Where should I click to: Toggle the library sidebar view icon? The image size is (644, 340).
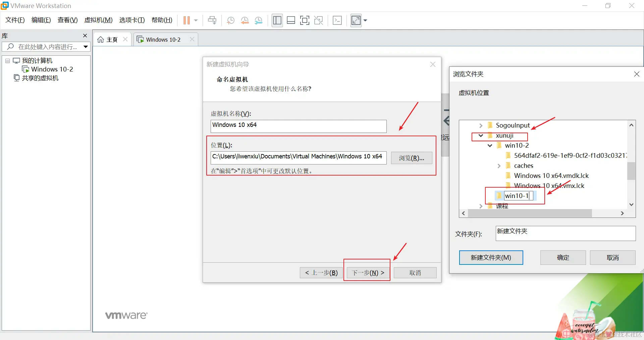pyautogui.click(x=277, y=20)
